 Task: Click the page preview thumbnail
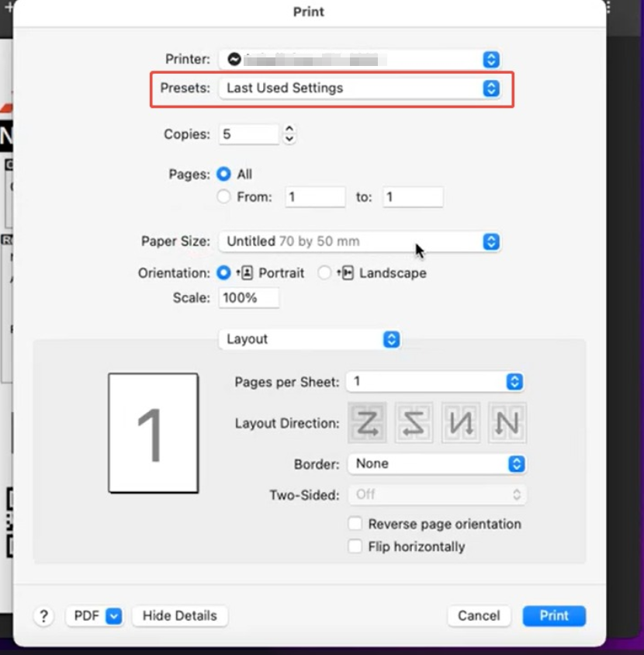pos(154,433)
